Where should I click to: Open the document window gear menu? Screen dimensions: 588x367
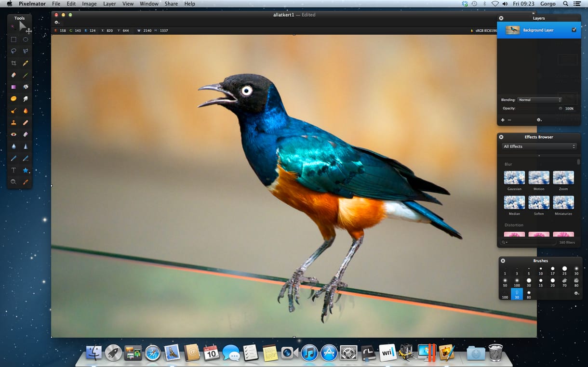pos(57,22)
